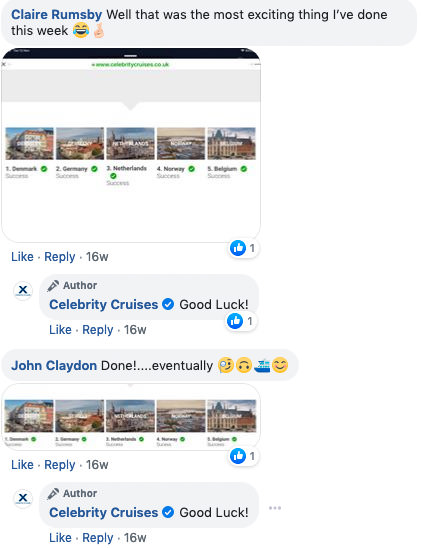Reply to the last Celebrity Cruises comment
Image resolution: width=421 pixels, height=548 pixels.
pos(98,538)
